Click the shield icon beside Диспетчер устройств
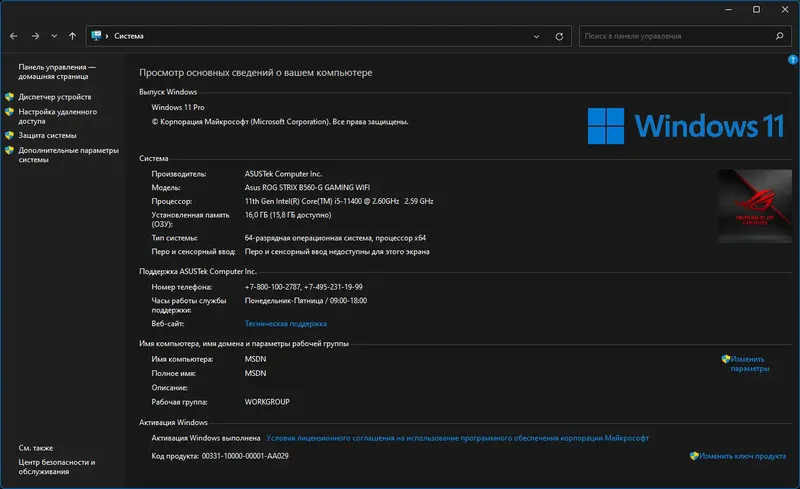 pyautogui.click(x=9, y=97)
